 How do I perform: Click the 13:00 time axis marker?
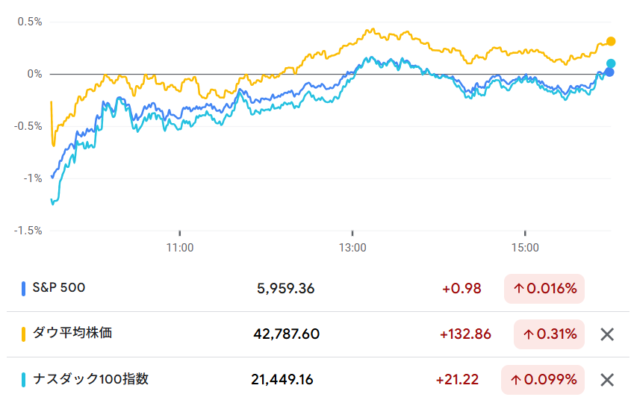coord(353,247)
